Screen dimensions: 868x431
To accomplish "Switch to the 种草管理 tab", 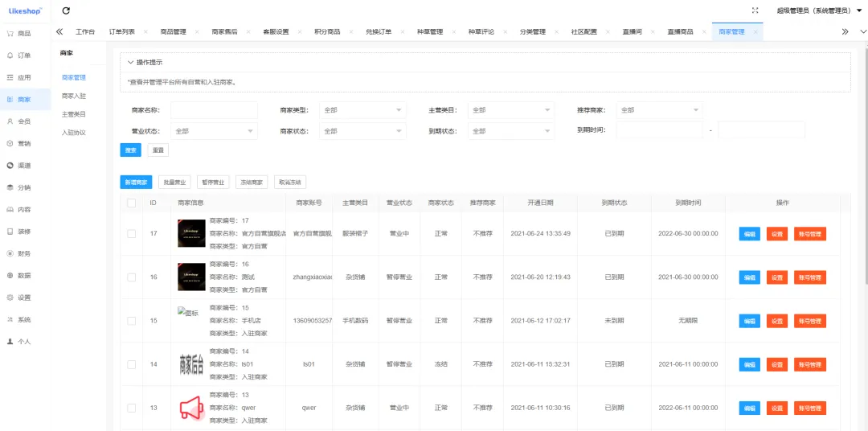I will tap(430, 31).
